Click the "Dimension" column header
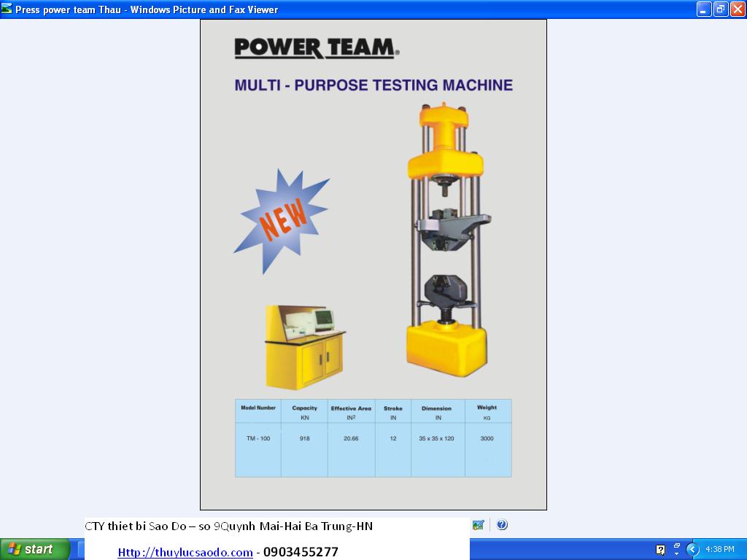The image size is (747, 560). coord(436,408)
